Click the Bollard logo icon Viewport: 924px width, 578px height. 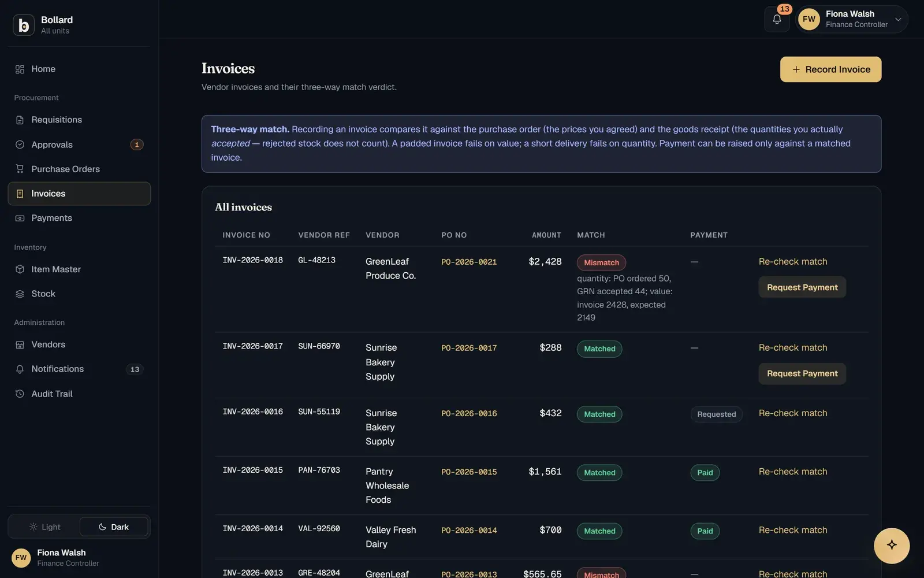(x=24, y=25)
